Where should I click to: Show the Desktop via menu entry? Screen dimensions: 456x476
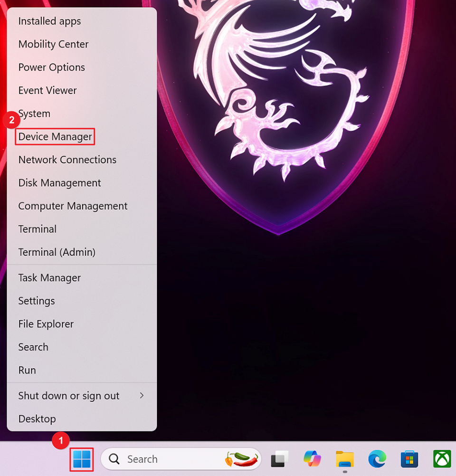point(82,419)
